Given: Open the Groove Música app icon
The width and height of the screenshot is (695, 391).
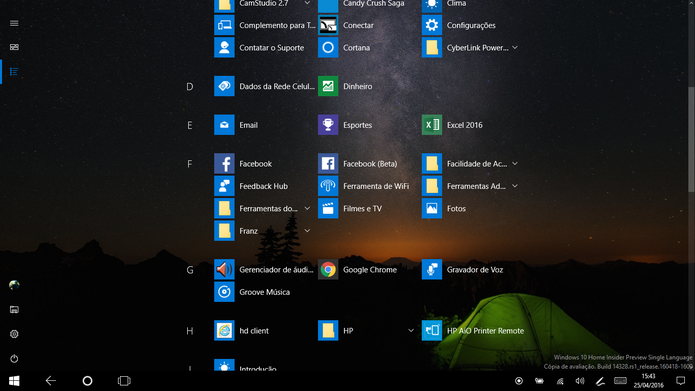Looking at the screenshot, I should 224,292.
